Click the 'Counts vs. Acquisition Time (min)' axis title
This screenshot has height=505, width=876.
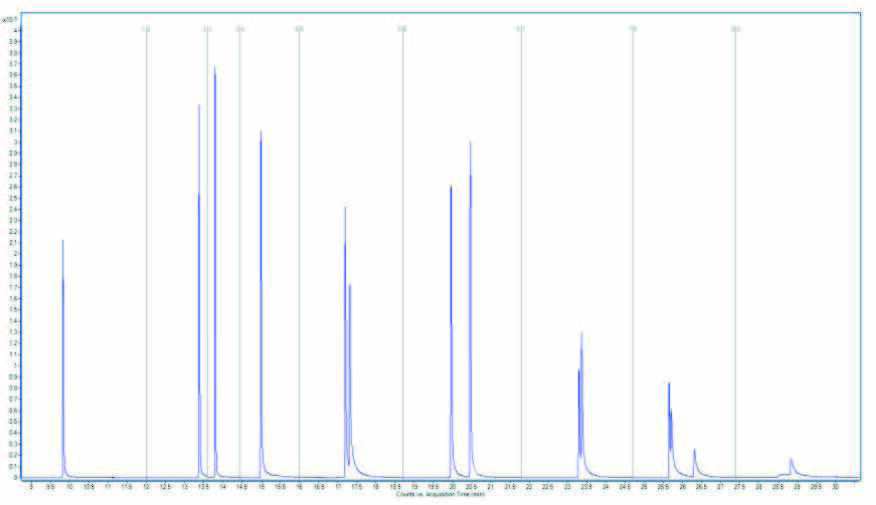(441, 494)
